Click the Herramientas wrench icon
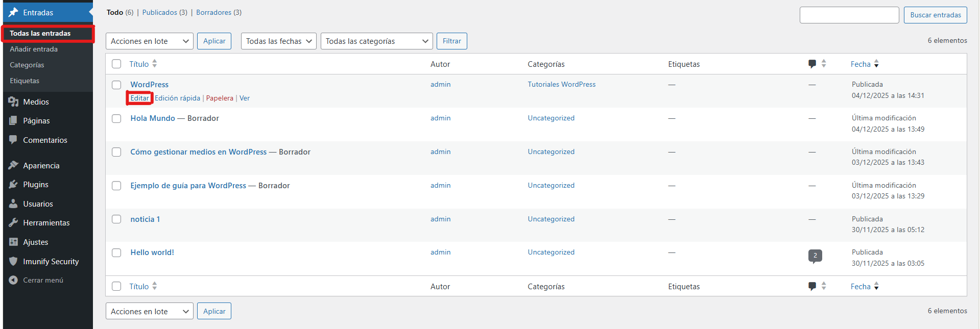This screenshot has height=329, width=980. [x=13, y=223]
